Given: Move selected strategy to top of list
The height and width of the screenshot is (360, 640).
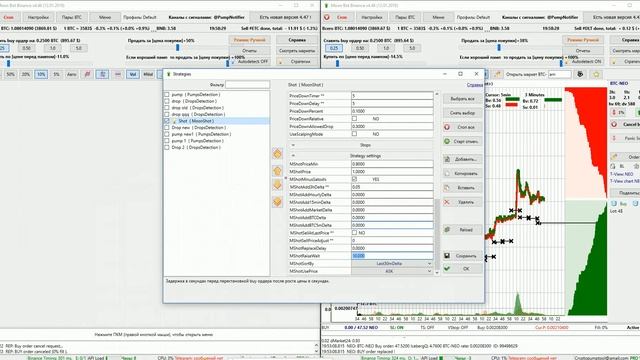Looking at the screenshot, I should (x=277, y=154).
